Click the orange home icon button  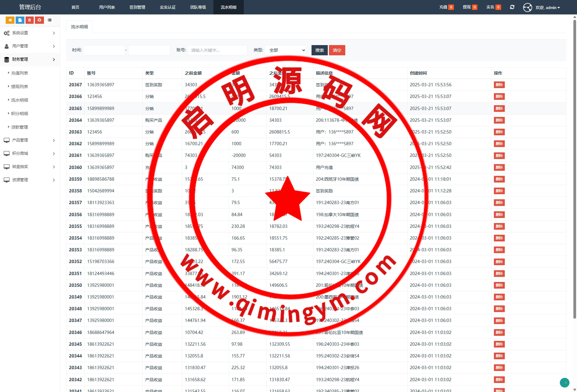(10, 20)
